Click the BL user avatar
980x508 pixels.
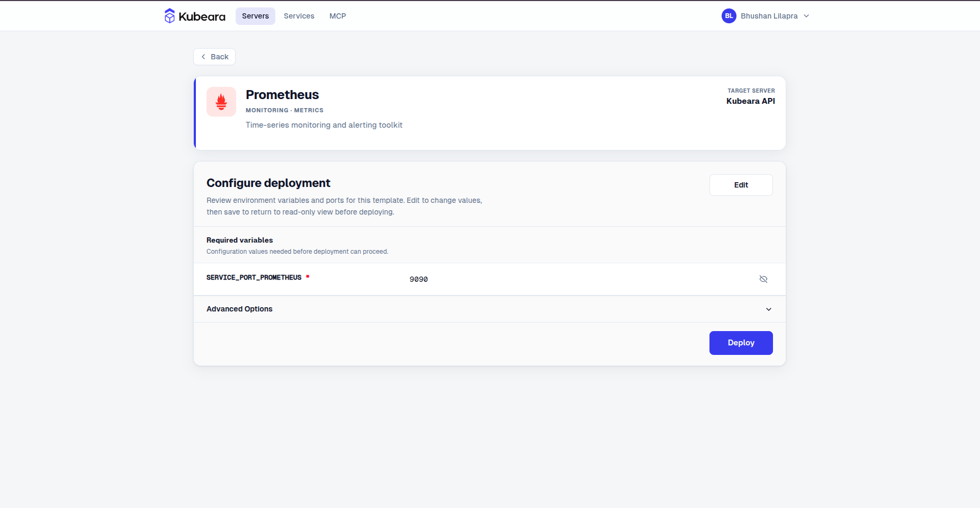coord(729,16)
